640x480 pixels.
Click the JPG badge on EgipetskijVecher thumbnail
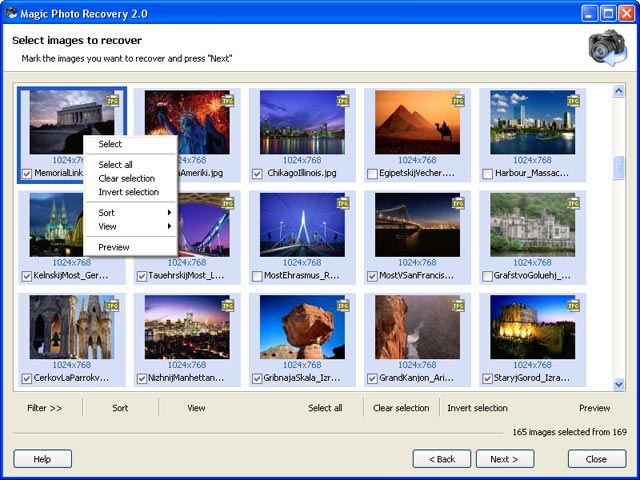[458, 101]
